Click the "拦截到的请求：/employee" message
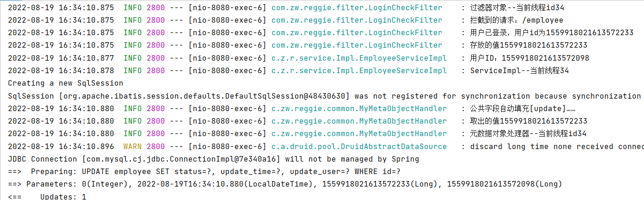Viewport: 644px width, 200px height. (x=516, y=20)
